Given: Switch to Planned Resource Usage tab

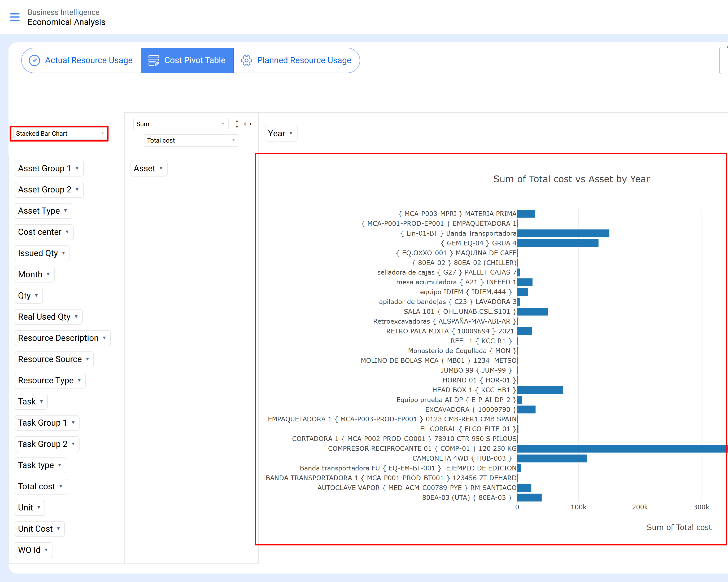Looking at the screenshot, I should click(304, 60).
